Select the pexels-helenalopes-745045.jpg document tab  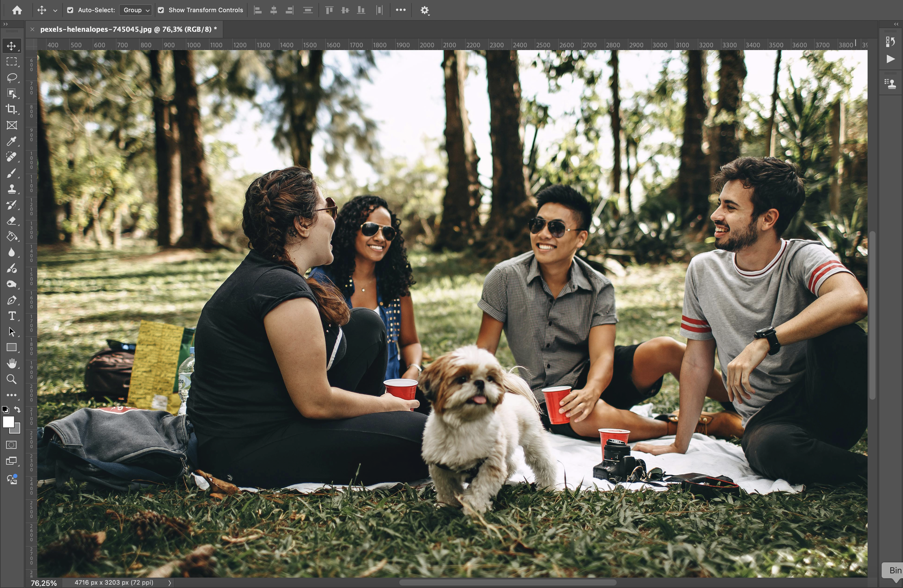(x=128, y=29)
